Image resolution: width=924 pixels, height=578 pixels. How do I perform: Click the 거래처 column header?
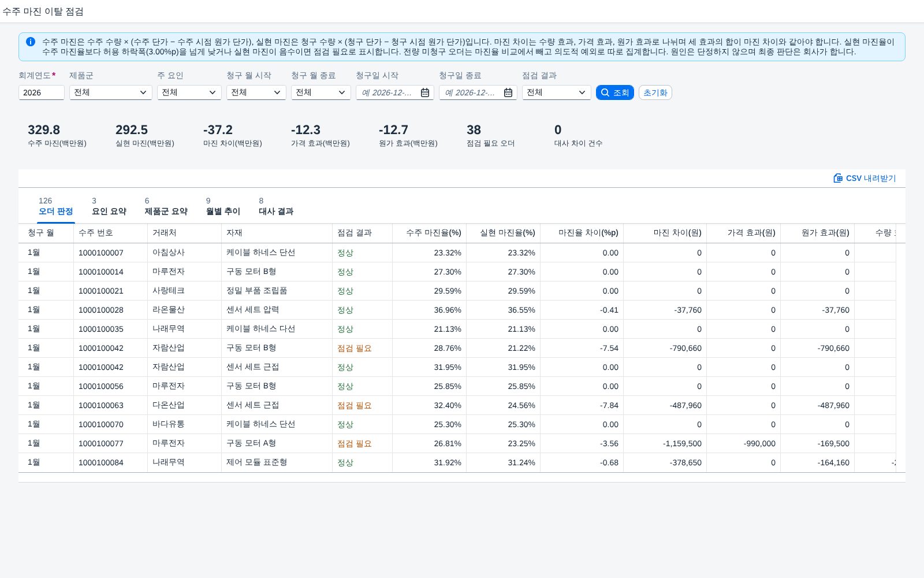click(x=185, y=233)
